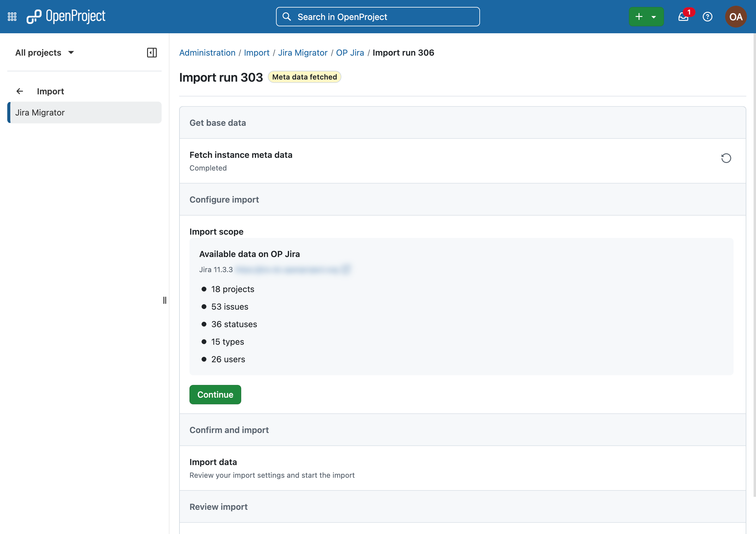Click the 'Available data on OP Jira' heading
This screenshot has width=756, height=534.
(249, 254)
